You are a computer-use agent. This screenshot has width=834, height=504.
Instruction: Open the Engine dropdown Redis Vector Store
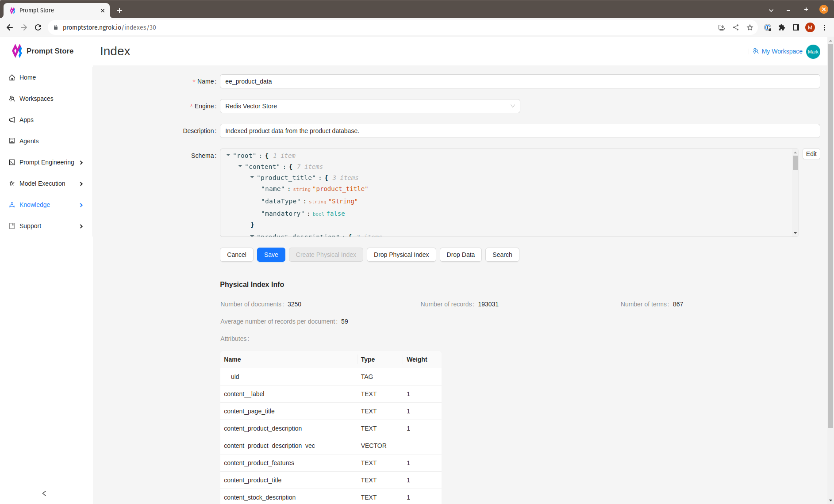point(370,106)
